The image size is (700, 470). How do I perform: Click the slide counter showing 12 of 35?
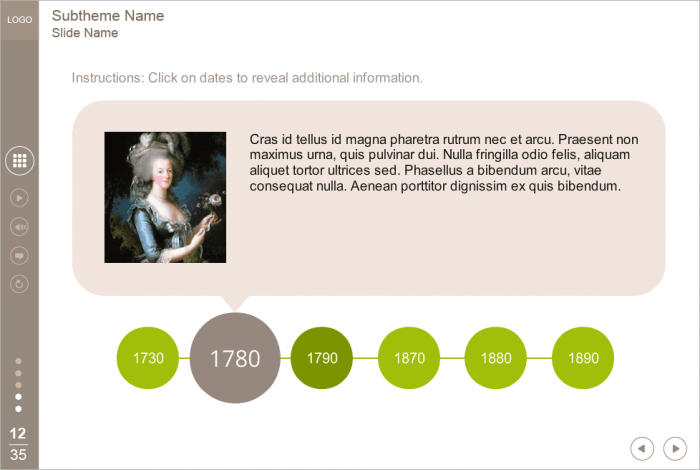coord(19,443)
